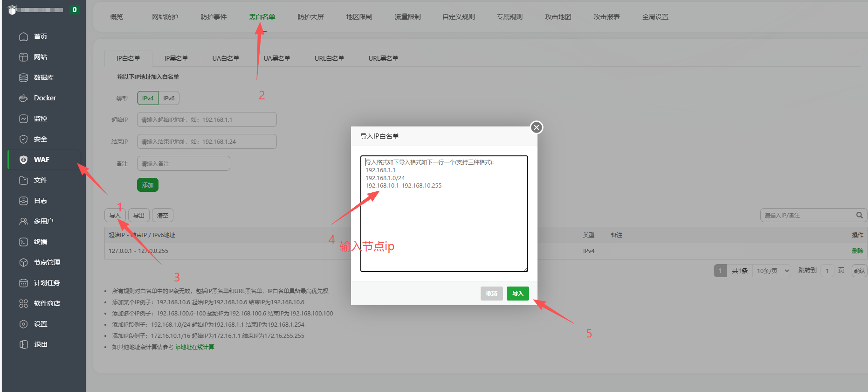Click the 导出 export button
This screenshot has height=392, width=868.
[x=139, y=215]
